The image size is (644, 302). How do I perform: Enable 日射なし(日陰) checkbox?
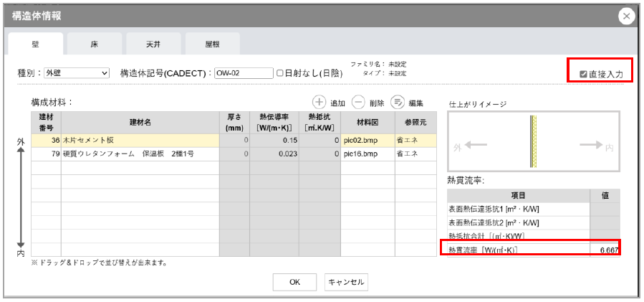tap(281, 73)
